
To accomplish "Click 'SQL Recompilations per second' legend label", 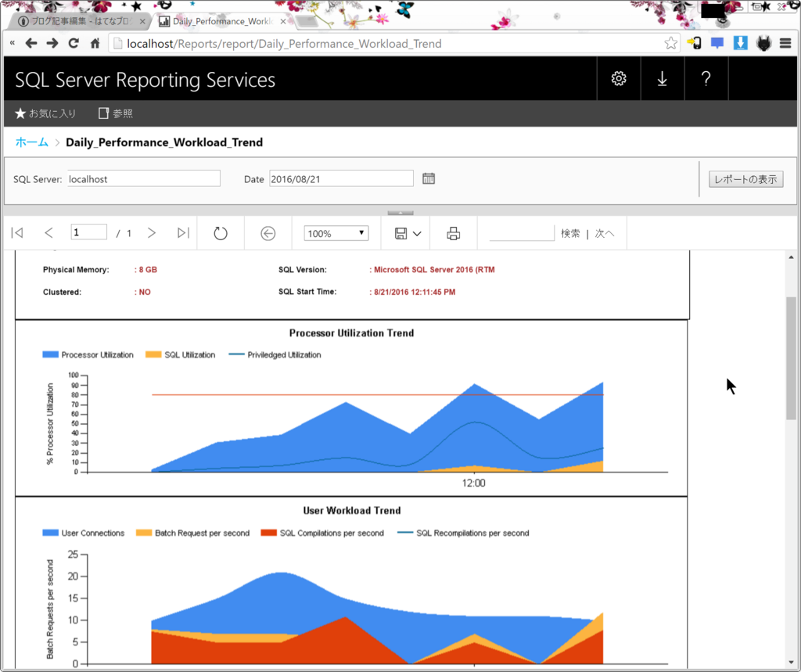I will pyautogui.click(x=472, y=533).
